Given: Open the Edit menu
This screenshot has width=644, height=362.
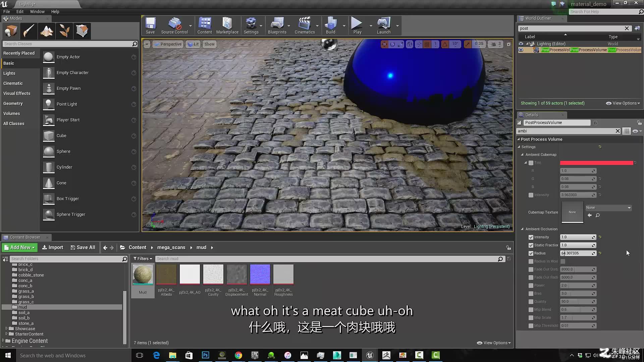Looking at the screenshot, I should [20, 11].
